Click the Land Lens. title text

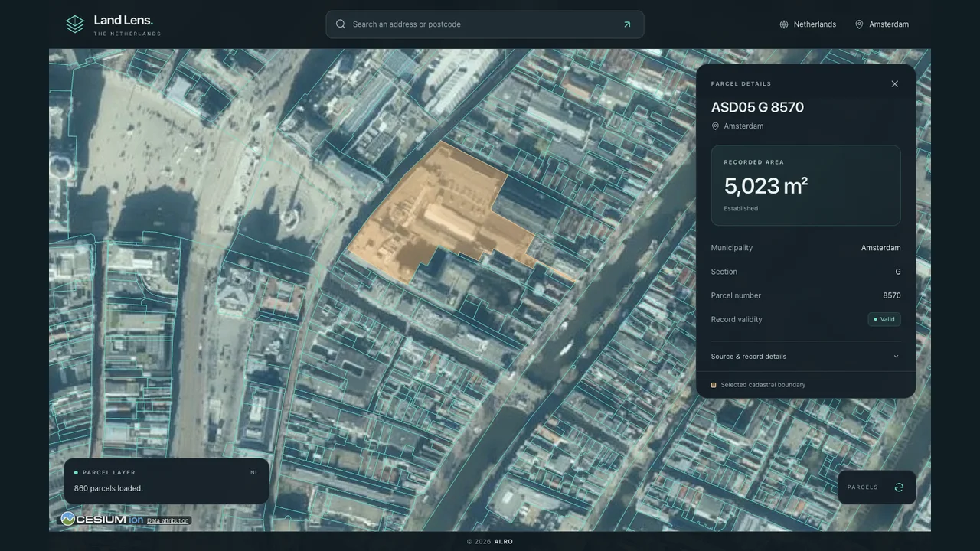pos(123,20)
